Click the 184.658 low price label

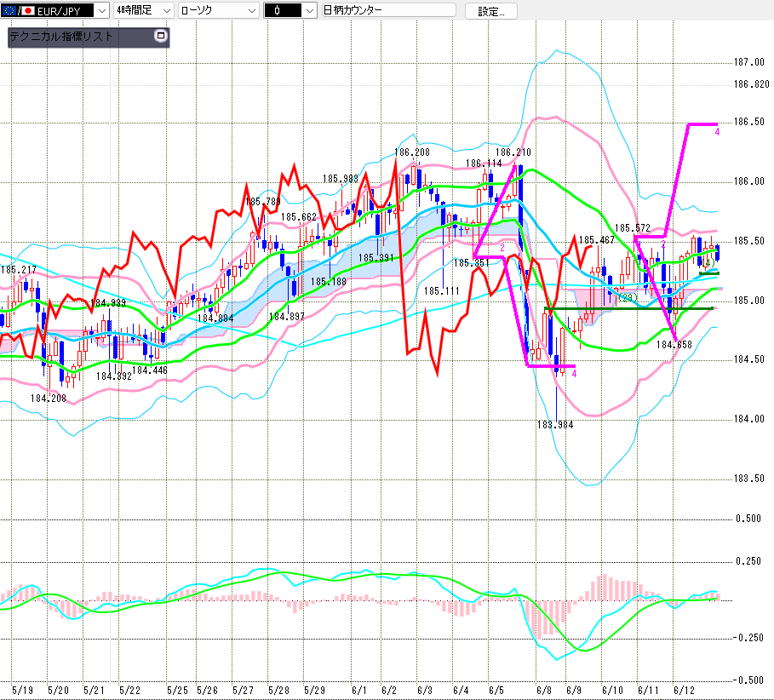[x=674, y=345]
